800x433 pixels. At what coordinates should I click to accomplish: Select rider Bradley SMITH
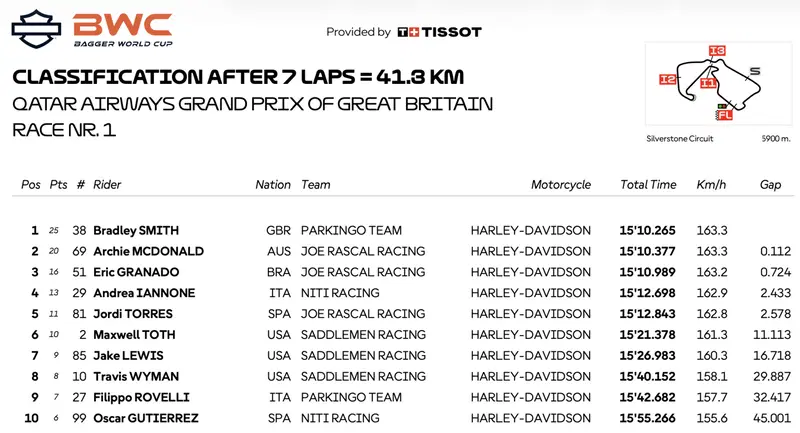136,231
